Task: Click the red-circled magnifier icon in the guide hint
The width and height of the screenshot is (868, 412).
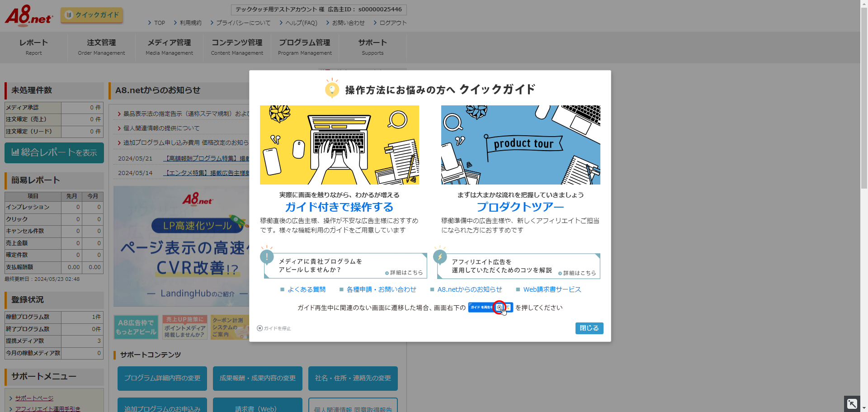Action: [x=499, y=308]
